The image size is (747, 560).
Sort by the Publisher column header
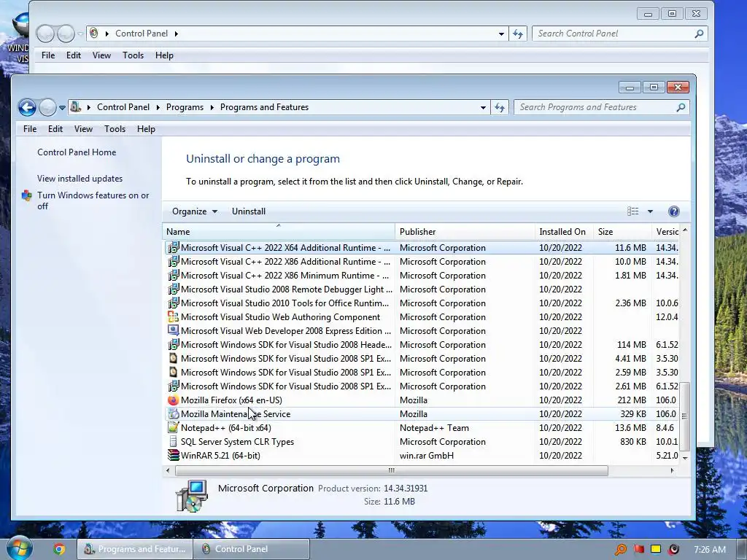[x=465, y=232]
